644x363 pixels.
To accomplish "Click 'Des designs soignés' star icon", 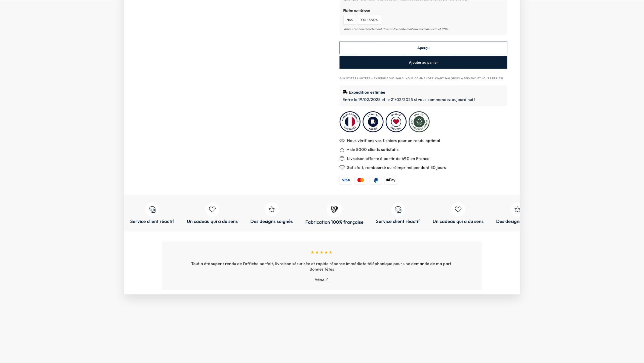I will [x=271, y=209].
